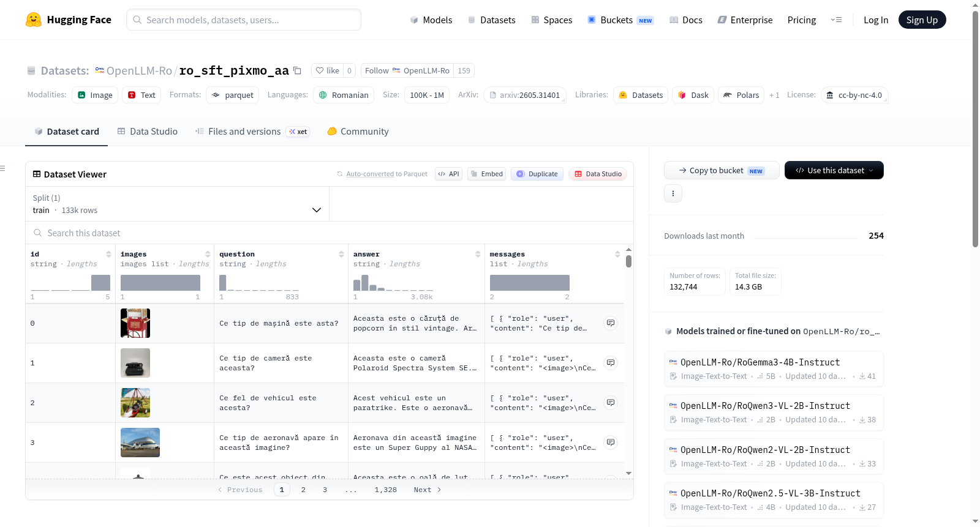The image size is (980, 527).
Task: Focus the Search models, datasets, users field
Action: pos(244,20)
